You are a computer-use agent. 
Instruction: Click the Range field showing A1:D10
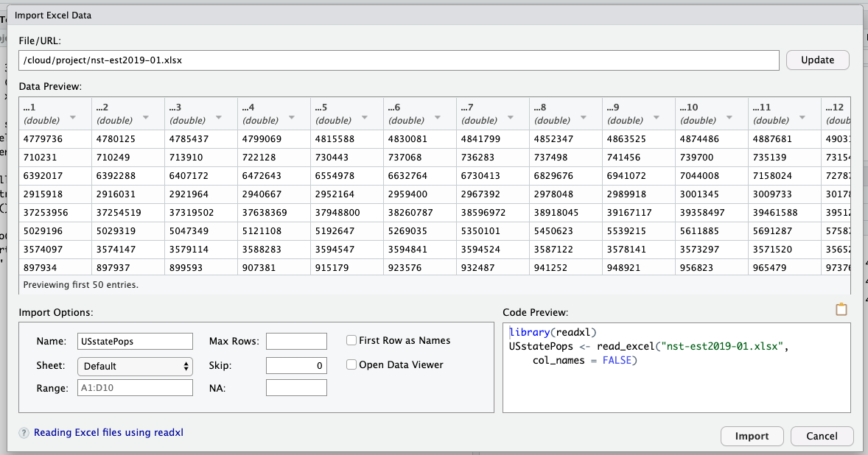[x=135, y=387]
